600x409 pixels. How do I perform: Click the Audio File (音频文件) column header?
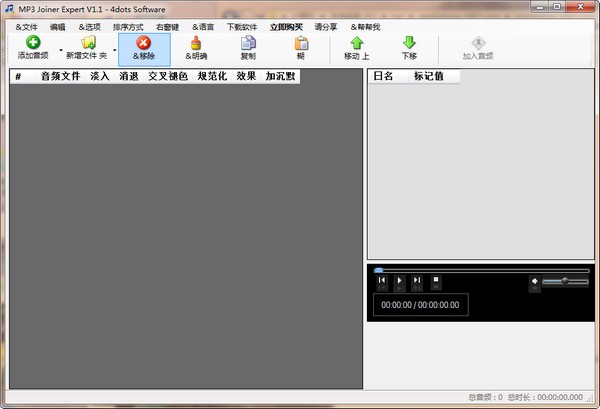pos(60,76)
